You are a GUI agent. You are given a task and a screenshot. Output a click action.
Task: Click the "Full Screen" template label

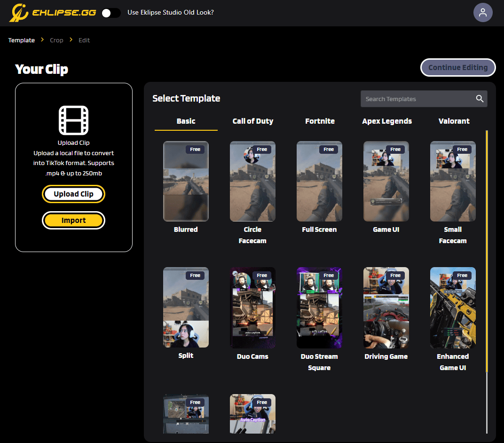[x=320, y=229]
